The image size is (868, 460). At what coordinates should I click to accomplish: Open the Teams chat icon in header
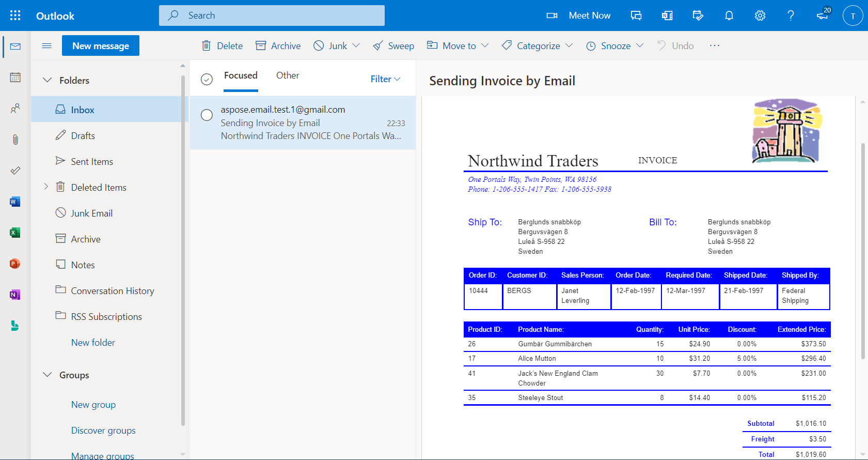coord(636,16)
